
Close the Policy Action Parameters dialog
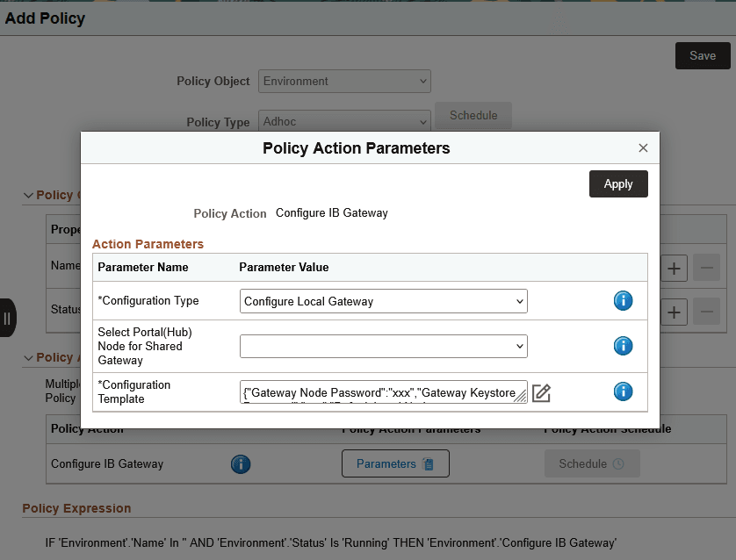pyautogui.click(x=643, y=147)
